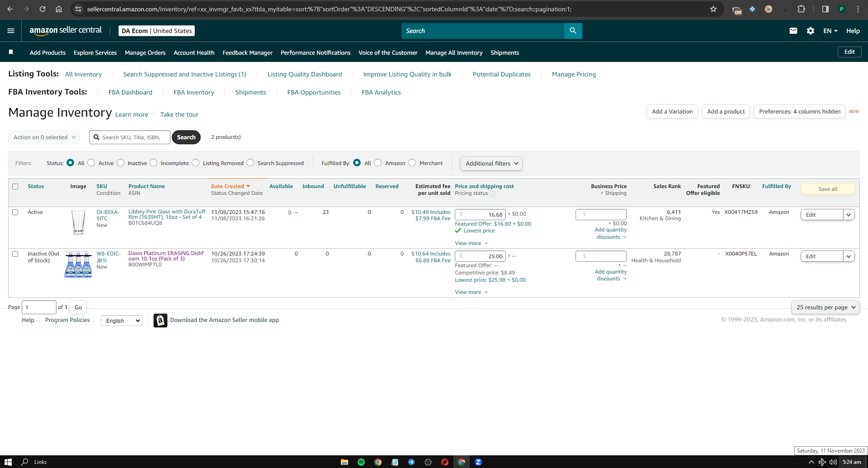Open the messages envelope icon
The image size is (868, 468).
coord(793,31)
